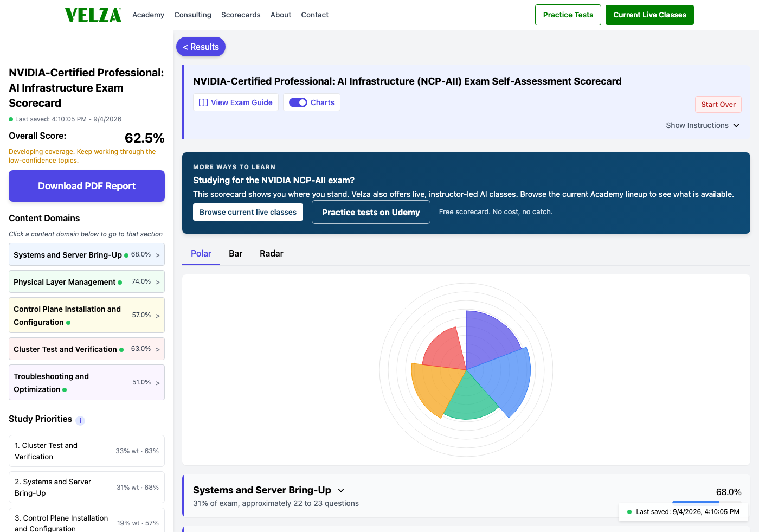Open Systems and Server Bring-Up domain 68.0%
The image size is (759, 532).
click(87, 254)
